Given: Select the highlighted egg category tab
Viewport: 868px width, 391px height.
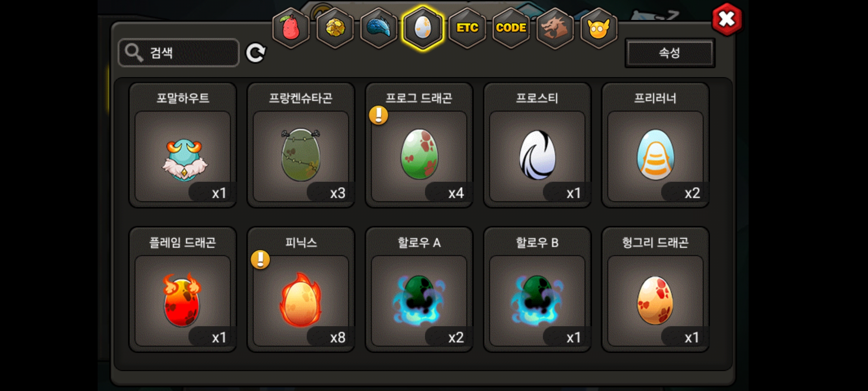Looking at the screenshot, I should pos(423,28).
